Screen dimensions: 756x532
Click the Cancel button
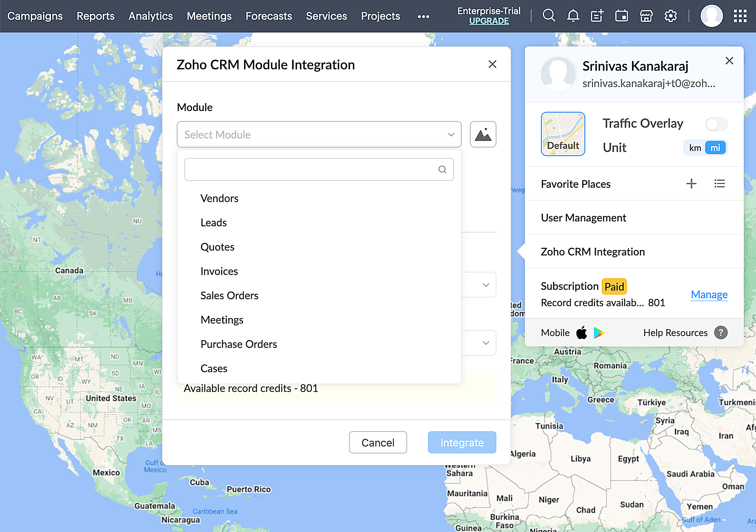coord(378,442)
